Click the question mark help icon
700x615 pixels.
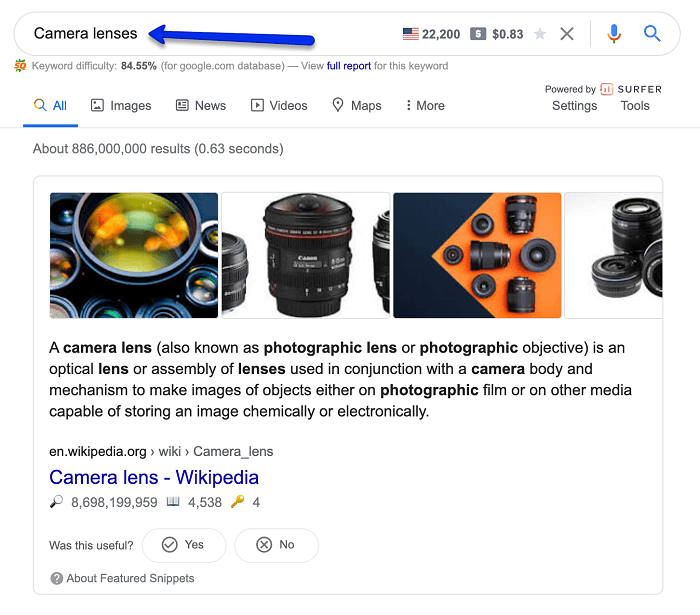tap(57, 578)
